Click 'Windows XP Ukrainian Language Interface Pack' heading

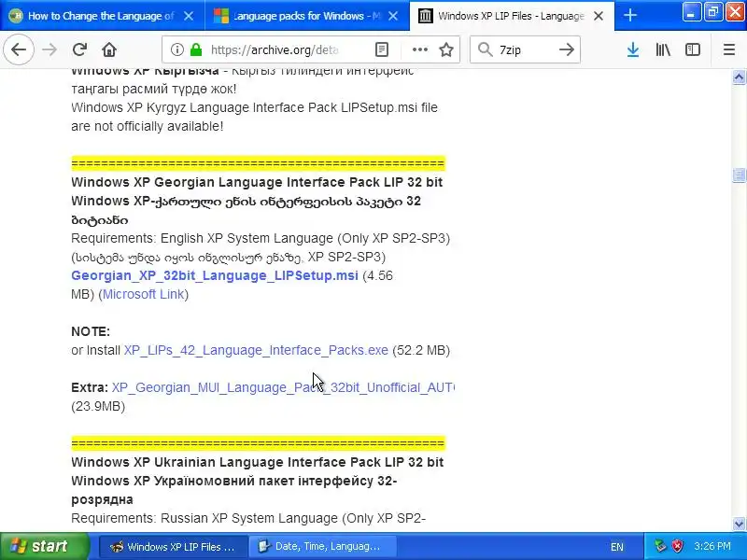click(x=258, y=462)
